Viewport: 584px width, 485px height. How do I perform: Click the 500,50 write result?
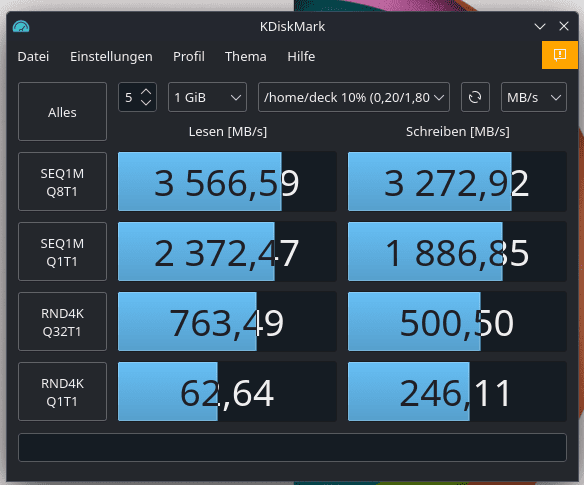pyautogui.click(x=457, y=322)
